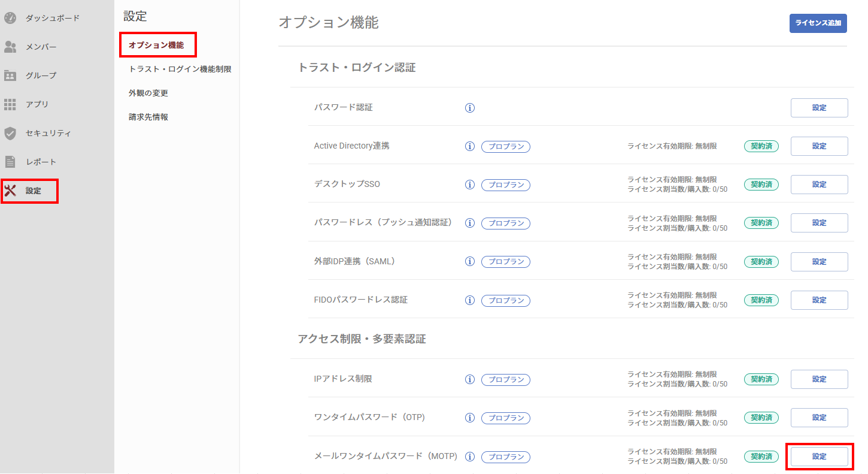Open the ダッシュボード sidebar icon
The width and height of the screenshot is (868, 474).
point(10,18)
